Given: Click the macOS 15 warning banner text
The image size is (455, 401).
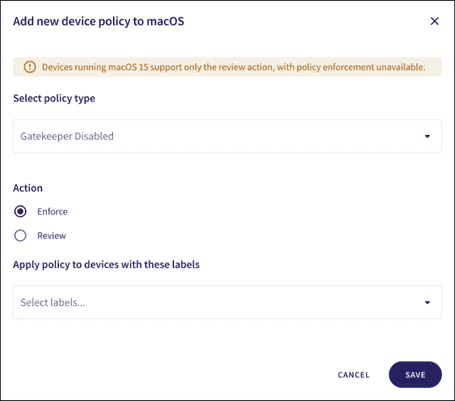Looking at the screenshot, I should (233, 67).
